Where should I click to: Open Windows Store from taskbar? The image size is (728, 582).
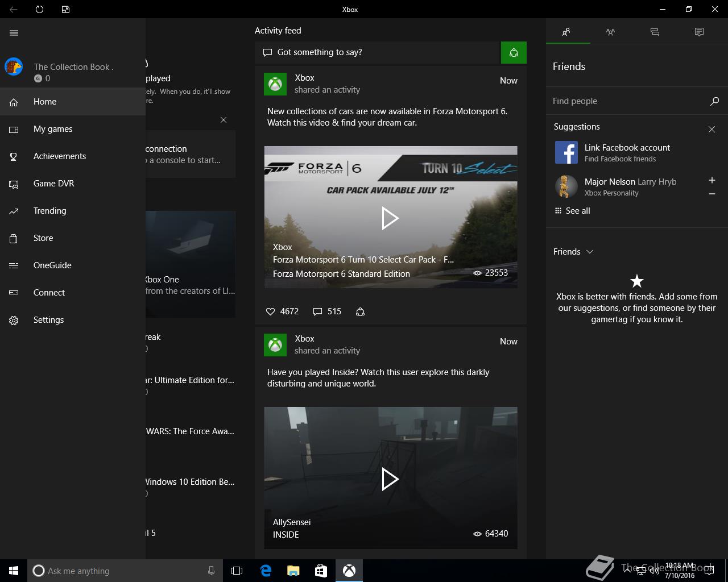[321, 571]
